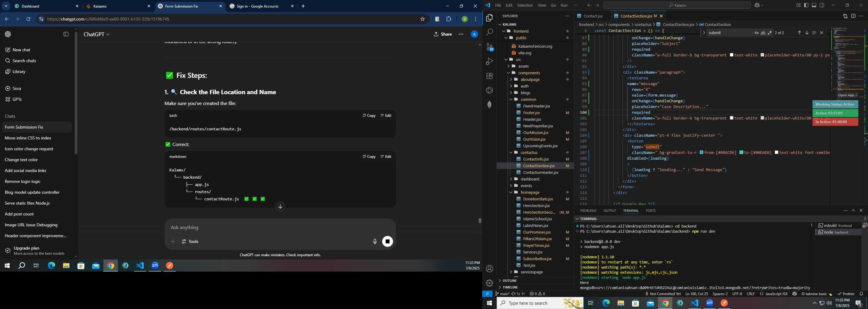This screenshot has height=309, width=868.
Task: Maximize the terminal panel size chevron
Action: [x=853, y=211]
